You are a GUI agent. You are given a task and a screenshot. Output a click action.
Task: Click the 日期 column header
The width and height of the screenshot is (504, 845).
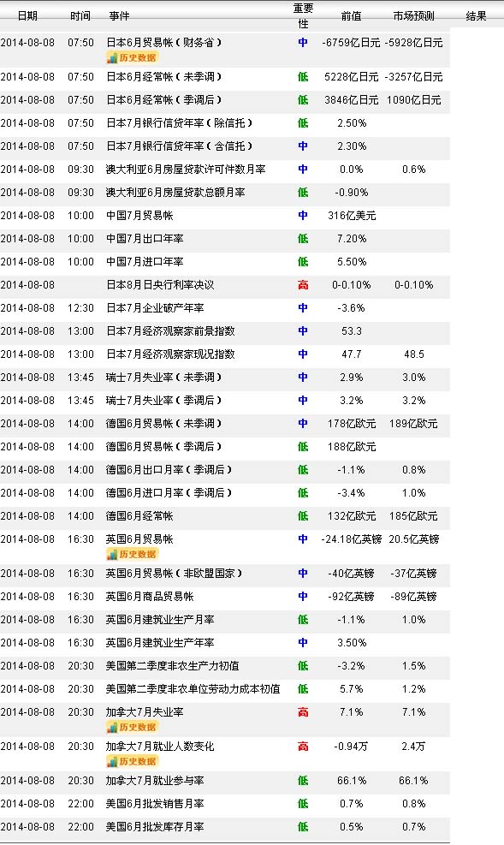pos(27,15)
